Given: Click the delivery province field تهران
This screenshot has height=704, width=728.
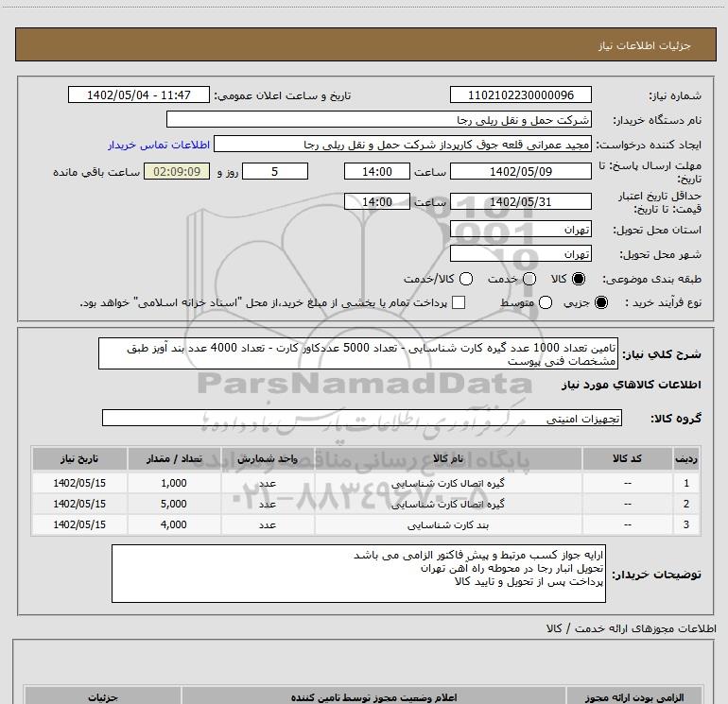Looking at the screenshot, I should [x=520, y=229].
